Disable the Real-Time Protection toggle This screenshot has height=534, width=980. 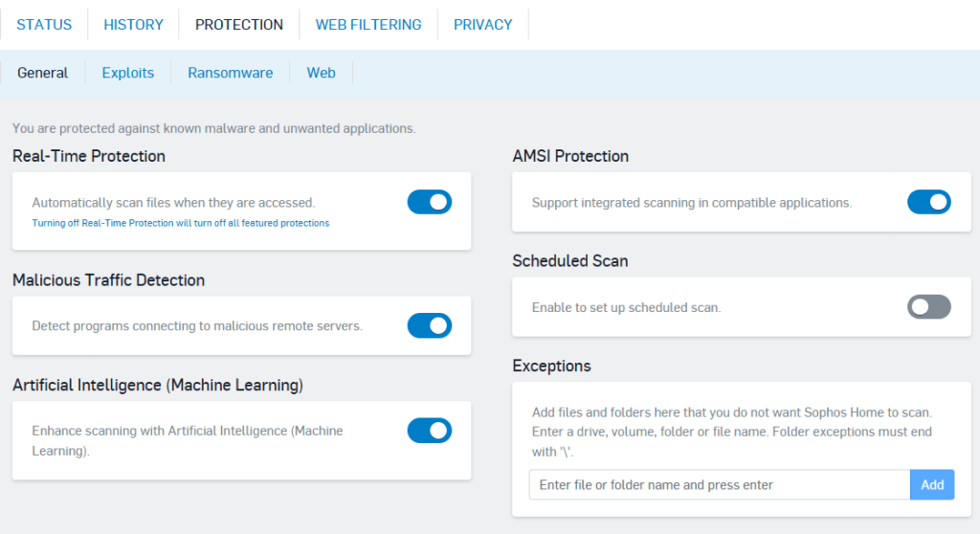[430, 202]
